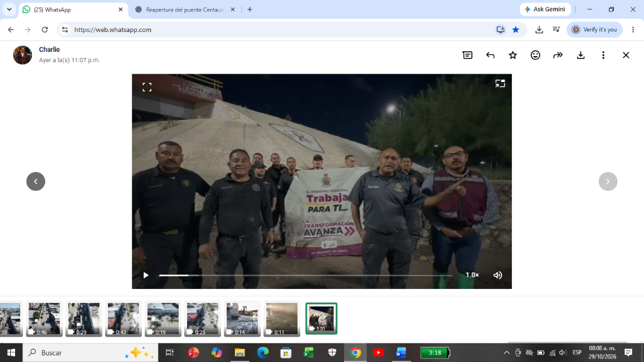The width and height of the screenshot is (644, 362).
Task: Toggle picture-in-picture mode for video
Action: [x=500, y=84]
